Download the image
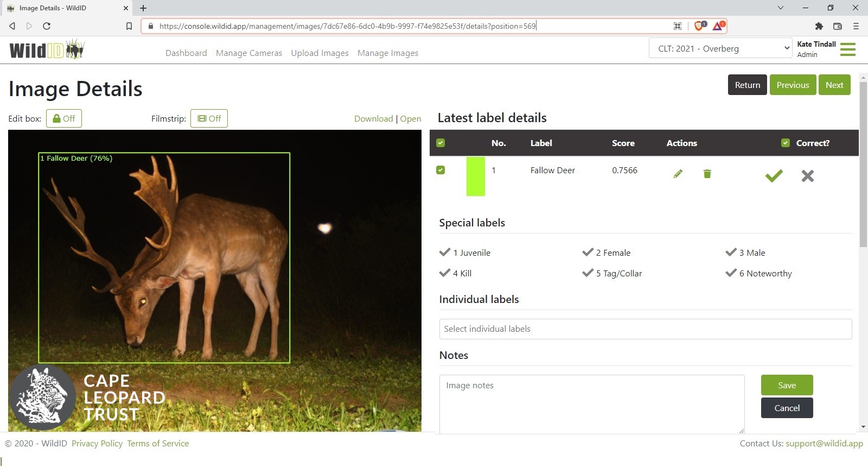868x467 pixels. click(373, 118)
